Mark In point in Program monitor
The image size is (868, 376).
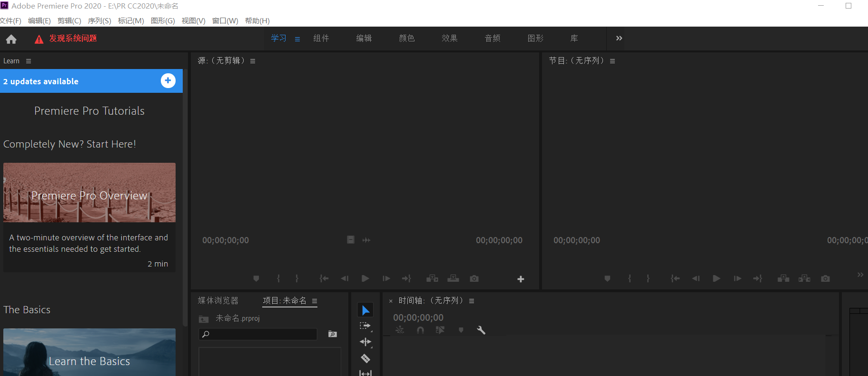(x=630, y=278)
